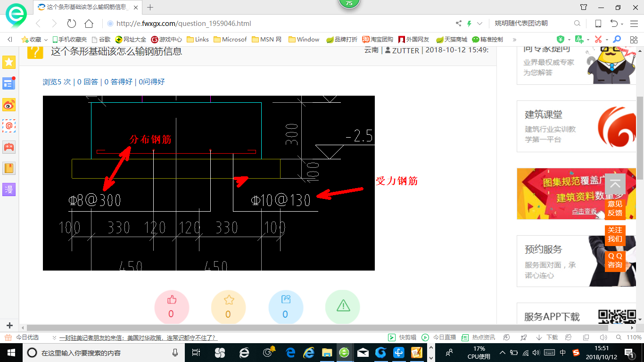Click the browser forward arrow
Screen dimensions: 644x362
point(54,24)
